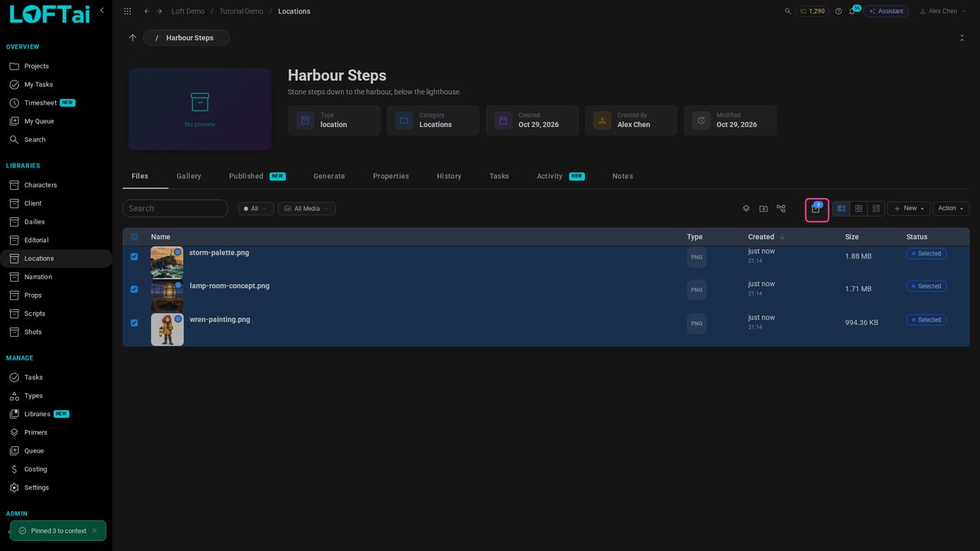
Task: Expand the New dropdown button
Action: point(909,208)
